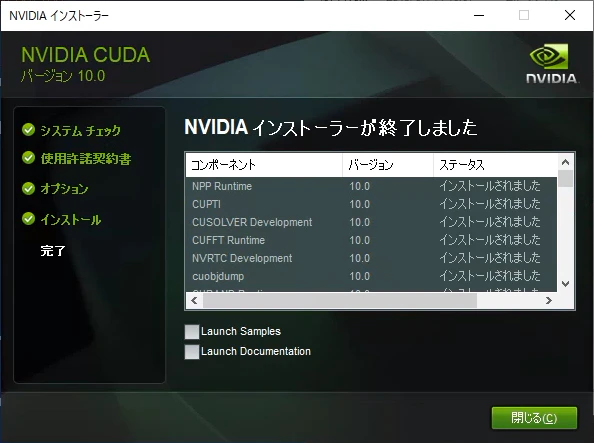Select the NVRTC Development row in list
The height and width of the screenshot is (443, 594).
click(371, 258)
